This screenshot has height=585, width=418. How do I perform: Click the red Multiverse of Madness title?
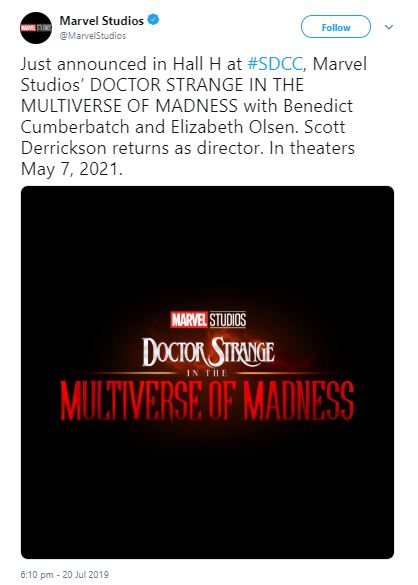point(207,401)
